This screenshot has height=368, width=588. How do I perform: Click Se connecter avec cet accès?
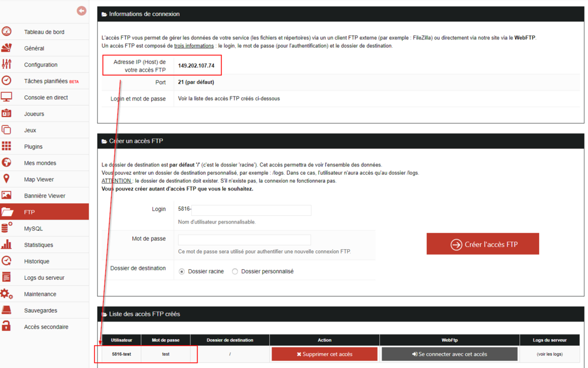pos(449,354)
